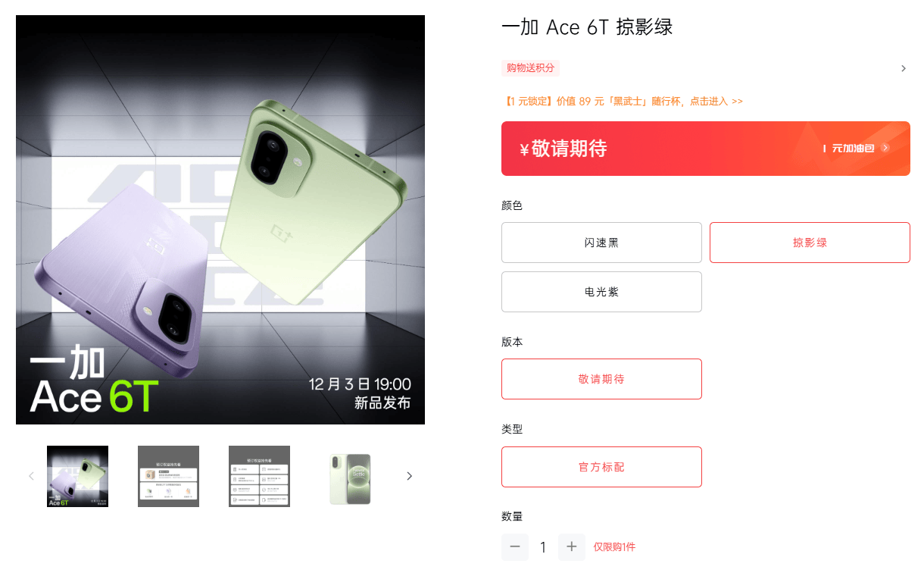Viewport: 924px width, 570px height.
Task: View the third benefits list thumbnail
Action: (x=259, y=476)
